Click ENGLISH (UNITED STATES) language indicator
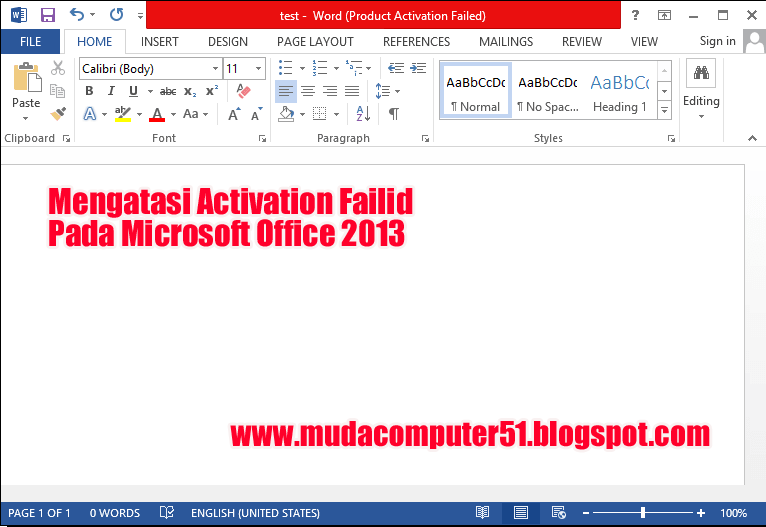This screenshot has width=766, height=527. (x=255, y=513)
